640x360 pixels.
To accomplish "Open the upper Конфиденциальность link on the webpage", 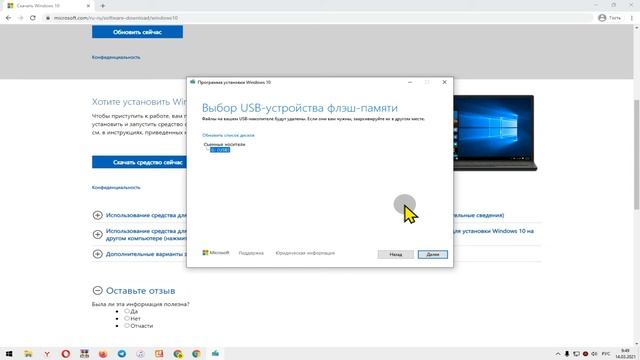I will point(116,57).
